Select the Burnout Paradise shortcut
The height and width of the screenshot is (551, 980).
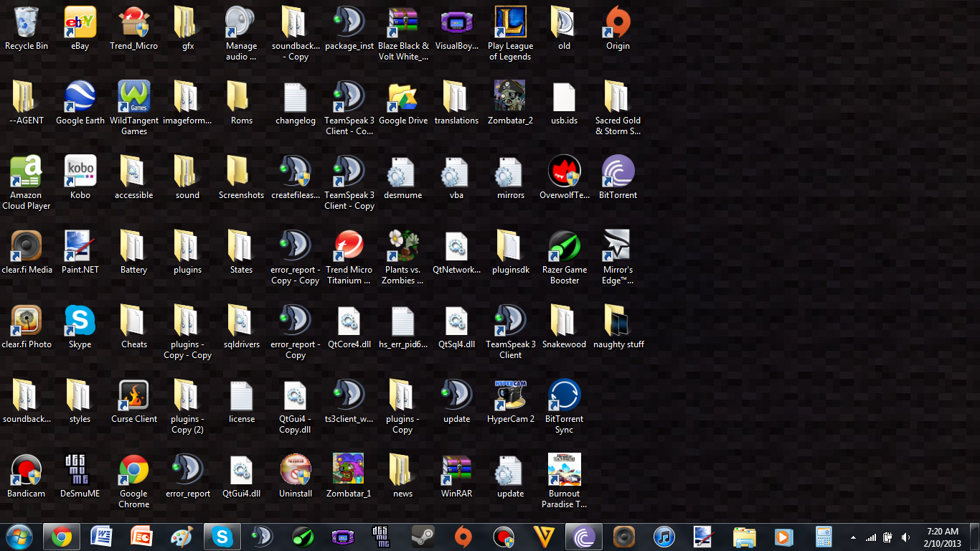(565, 481)
